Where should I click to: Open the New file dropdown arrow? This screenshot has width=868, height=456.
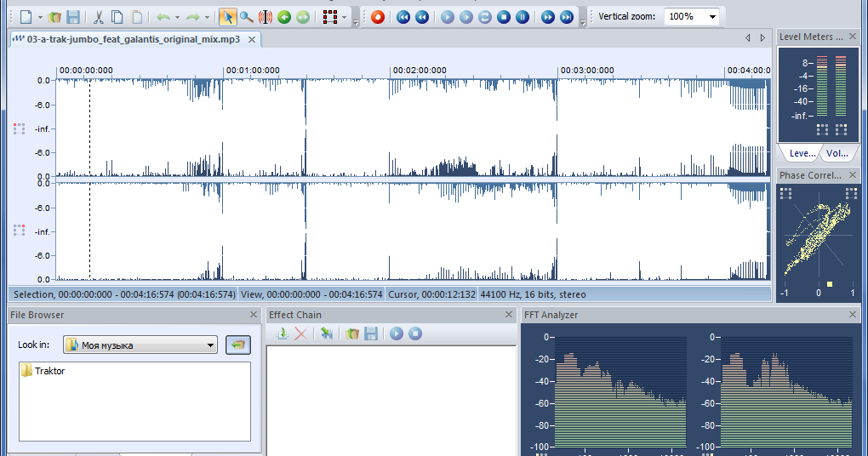tap(40, 17)
